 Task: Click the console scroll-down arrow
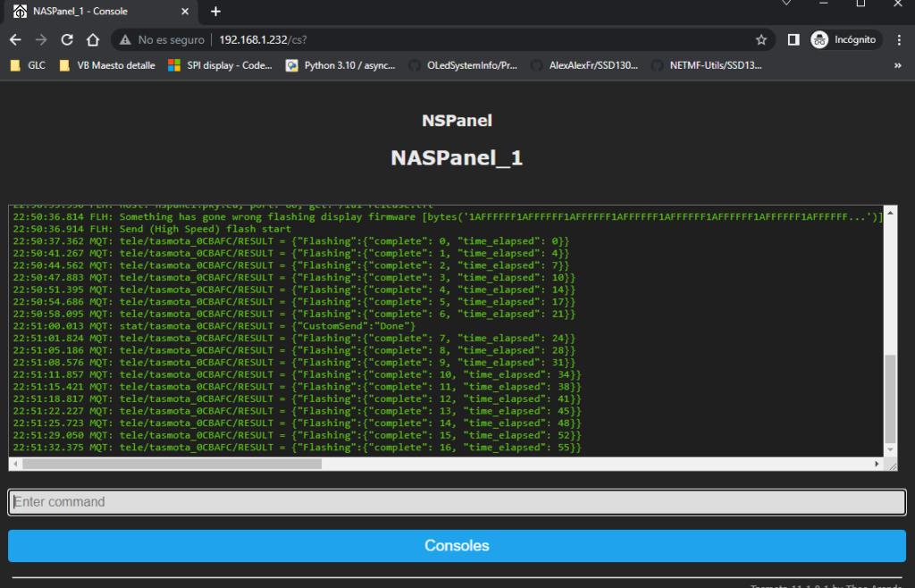coord(890,449)
